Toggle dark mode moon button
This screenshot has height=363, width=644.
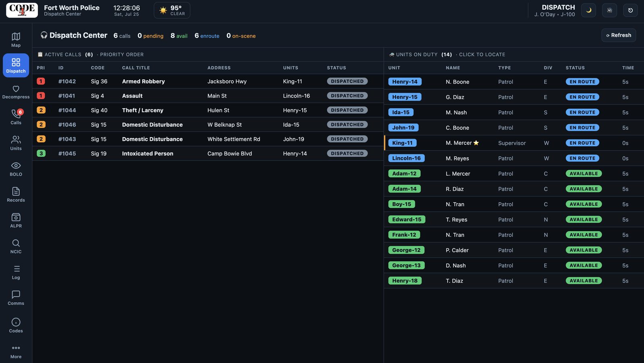click(588, 10)
